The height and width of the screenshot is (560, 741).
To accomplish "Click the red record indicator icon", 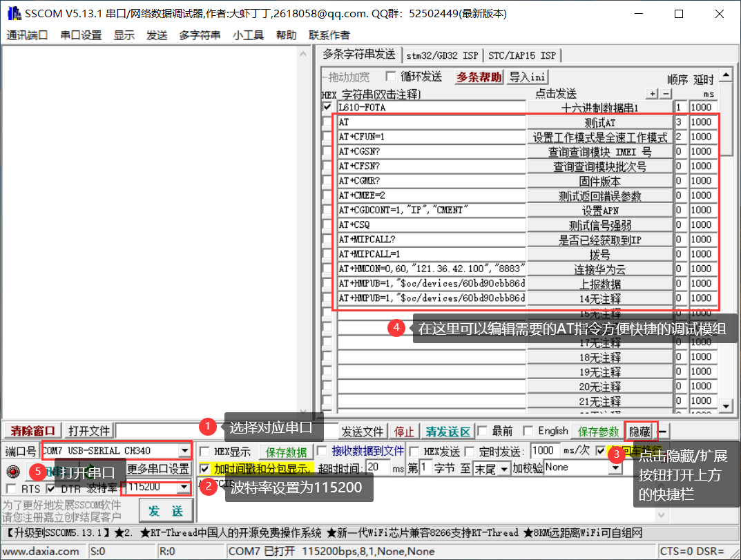I will (13, 471).
